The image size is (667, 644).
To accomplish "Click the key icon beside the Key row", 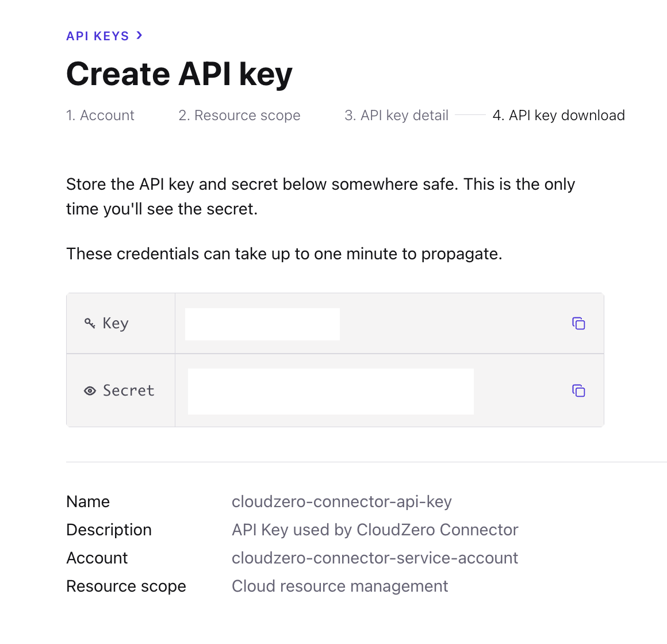I will point(90,323).
